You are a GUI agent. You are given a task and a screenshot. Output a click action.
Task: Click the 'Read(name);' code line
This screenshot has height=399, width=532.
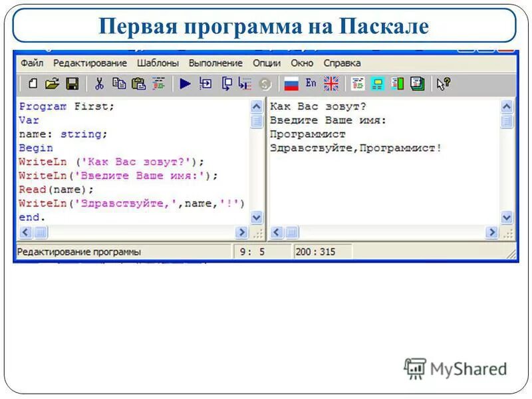(56, 190)
